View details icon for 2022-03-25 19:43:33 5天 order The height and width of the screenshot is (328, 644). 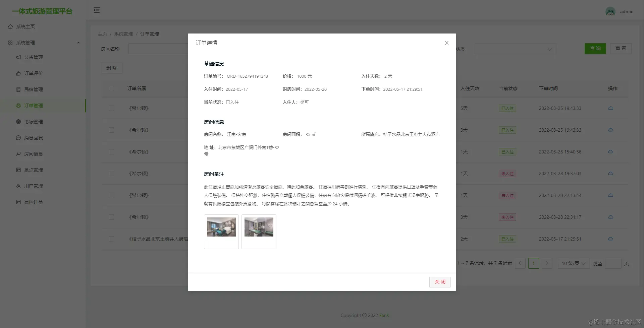(610, 108)
